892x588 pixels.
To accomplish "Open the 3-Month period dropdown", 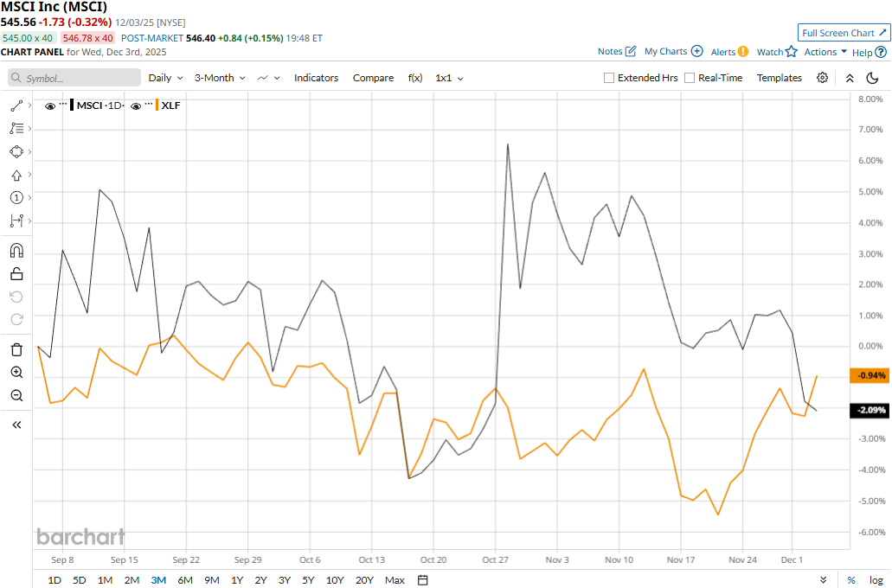I will 220,78.
